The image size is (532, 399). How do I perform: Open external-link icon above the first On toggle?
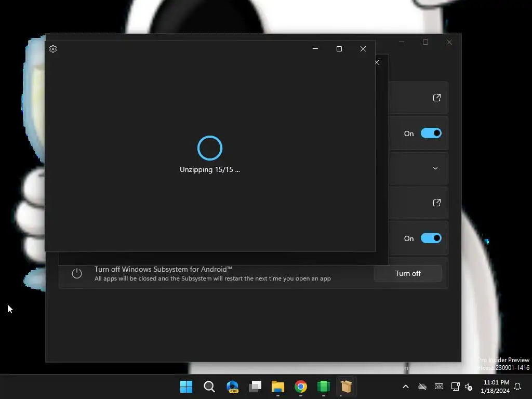[x=436, y=98]
